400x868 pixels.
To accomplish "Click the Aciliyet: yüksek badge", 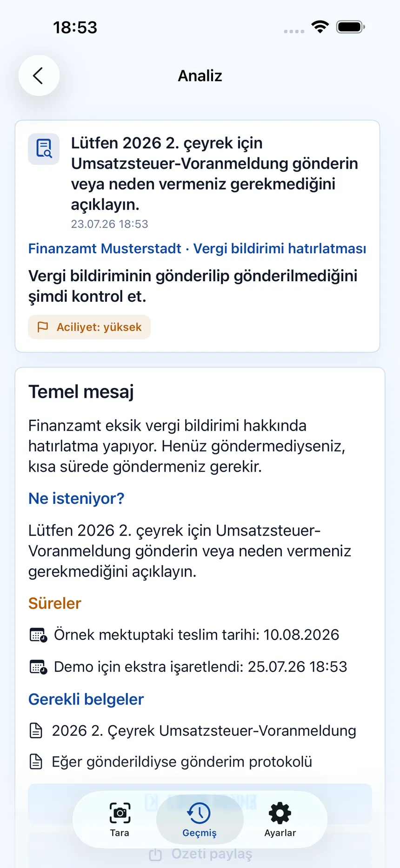I will tap(89, 327).
